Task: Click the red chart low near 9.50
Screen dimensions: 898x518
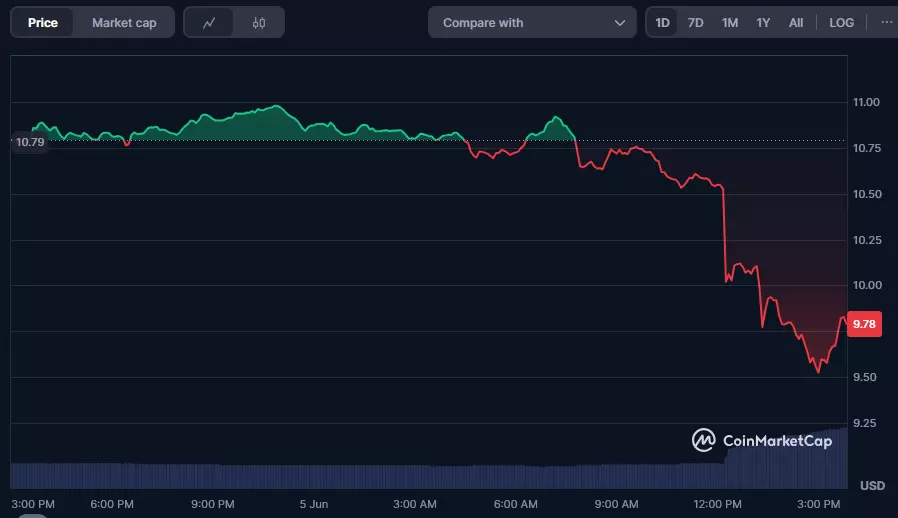Action: [818, 371]
